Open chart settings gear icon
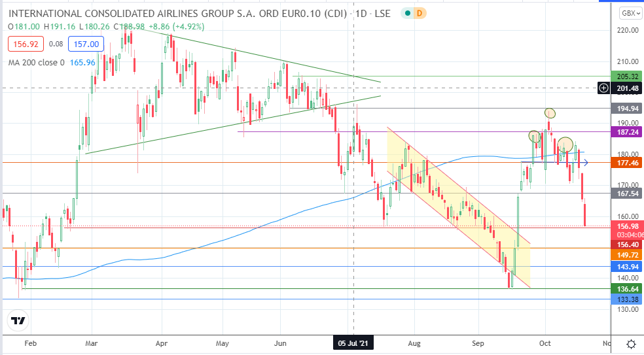Screen dimensions: 644x355 pyautogui.click(x=632, y=343)
